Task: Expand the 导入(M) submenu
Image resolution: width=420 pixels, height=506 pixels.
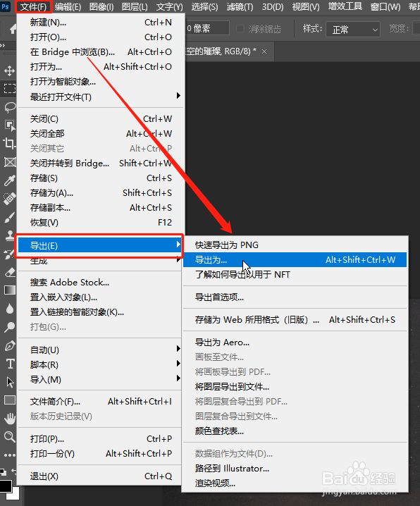Action: coord(101,379)
